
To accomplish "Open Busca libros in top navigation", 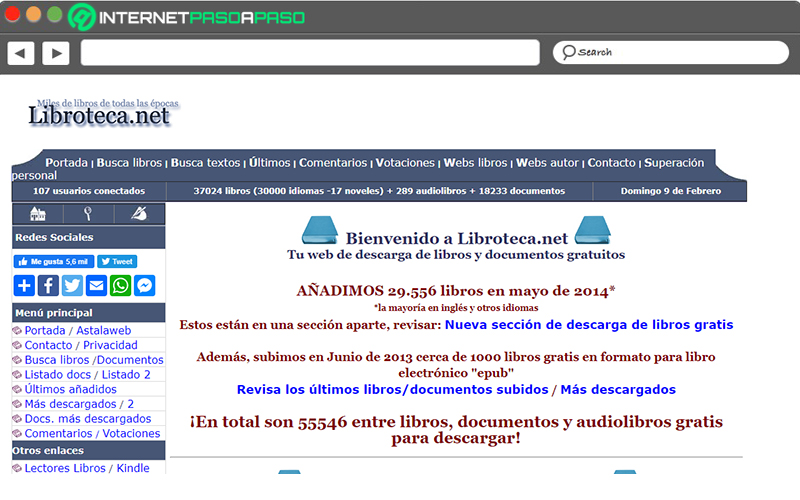I will 129,163.
